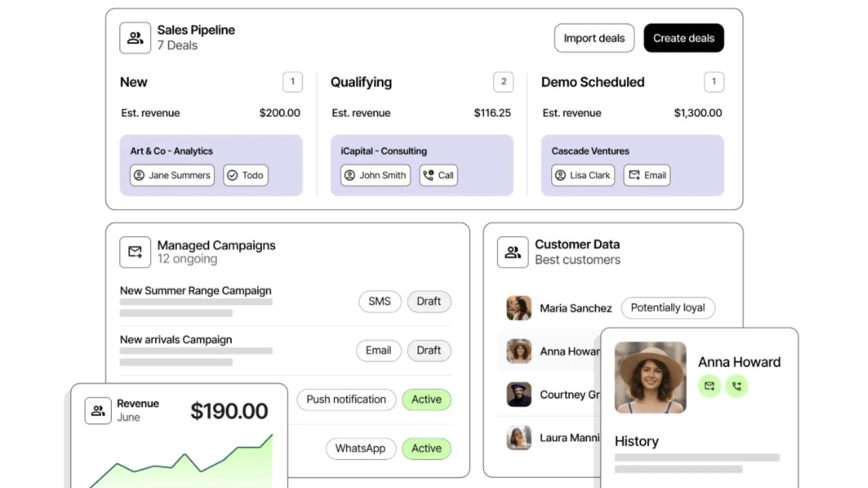Click the Revenue card people icon

click(98, 410)
